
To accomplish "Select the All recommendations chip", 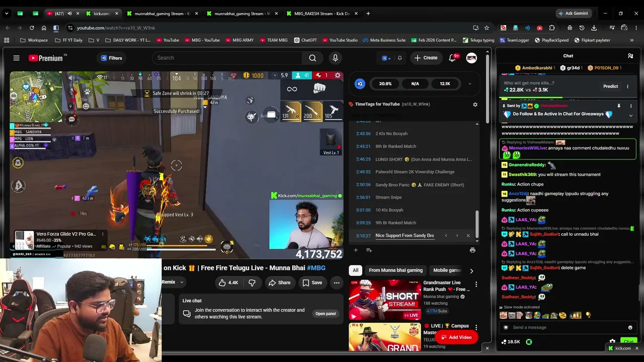I will [355, 270].
